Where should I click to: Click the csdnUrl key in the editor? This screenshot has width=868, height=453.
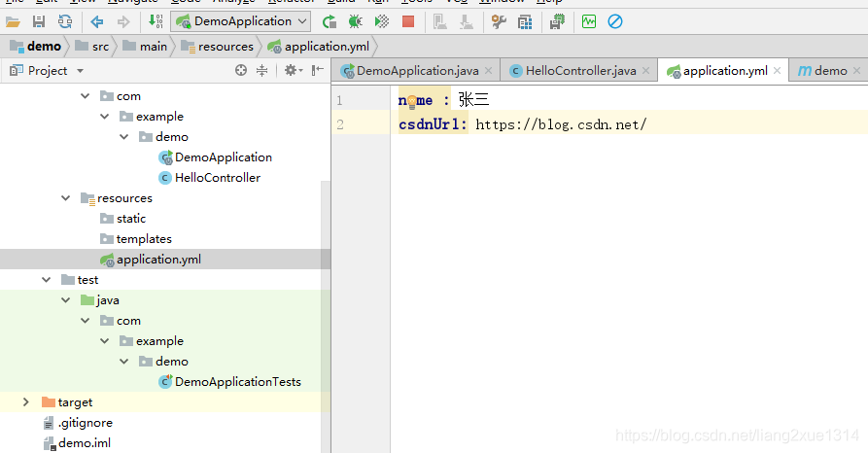pyautogui.click(x=429, y=124)
